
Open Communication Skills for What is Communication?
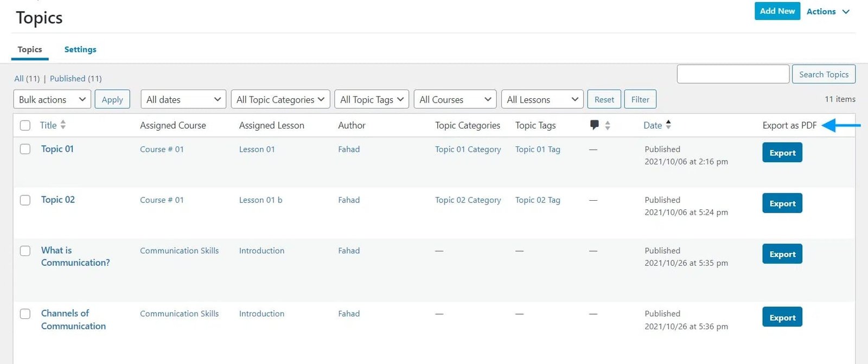pos(180,251)
